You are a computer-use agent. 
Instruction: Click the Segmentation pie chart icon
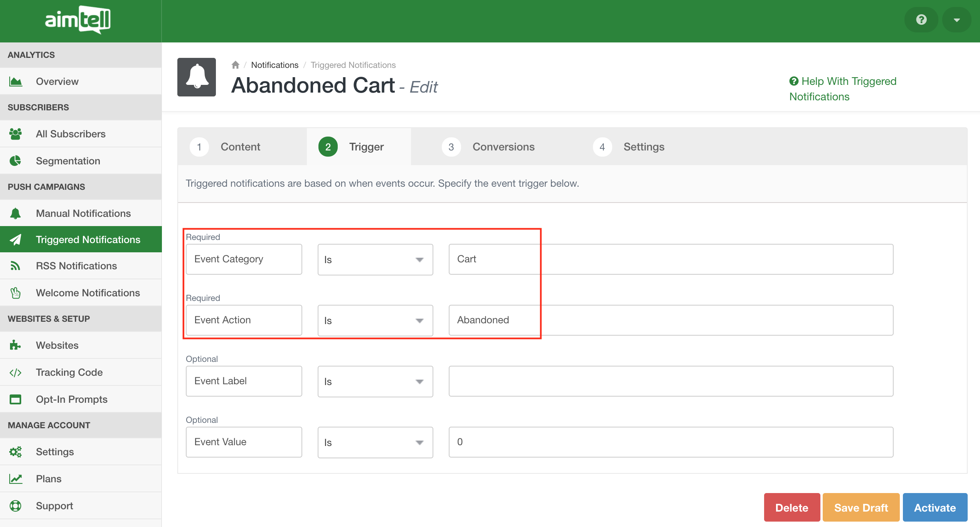[15, 161]
